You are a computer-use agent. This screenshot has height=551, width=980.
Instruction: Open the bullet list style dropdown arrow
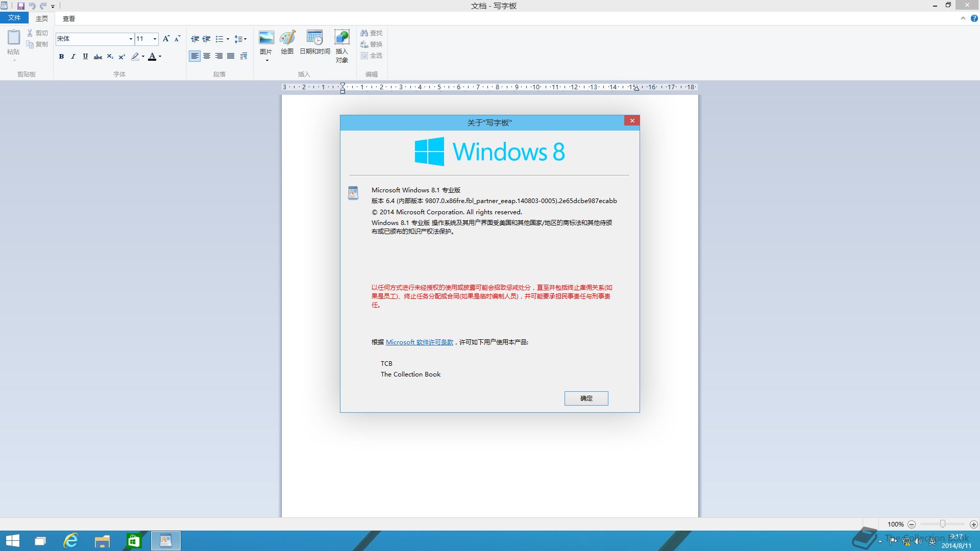228,39
